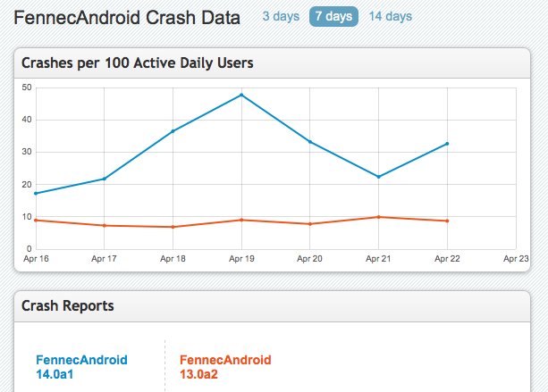Click the FennecAndroid Crash Data page title
Viewport: 548px width, 392px height.
[127, 18]
